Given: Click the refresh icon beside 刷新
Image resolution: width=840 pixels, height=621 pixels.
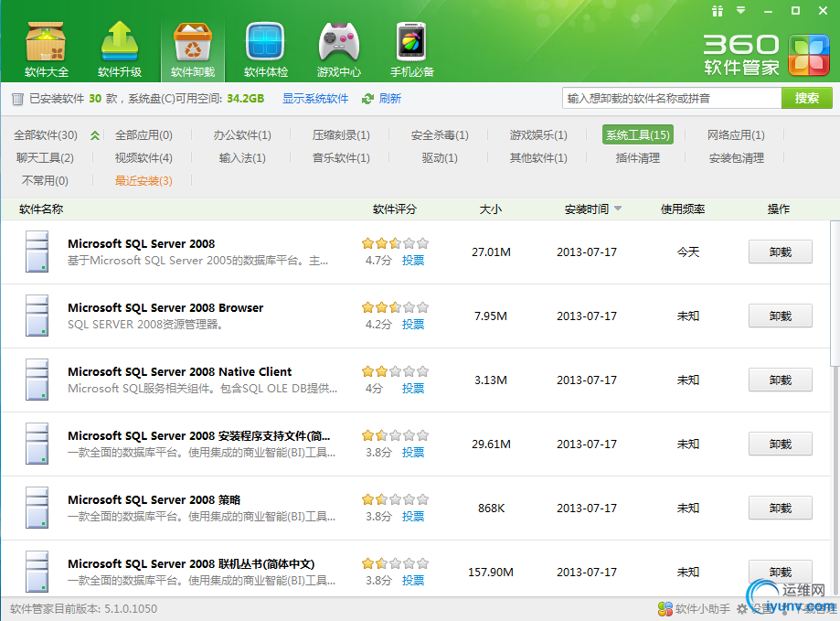Looking at the screenshot, I should click(x=367, y=99).
